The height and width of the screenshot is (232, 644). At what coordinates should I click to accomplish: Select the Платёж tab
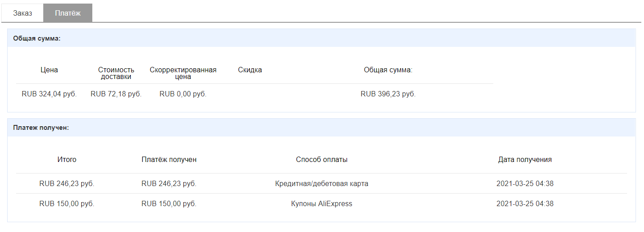click(68, 13)
